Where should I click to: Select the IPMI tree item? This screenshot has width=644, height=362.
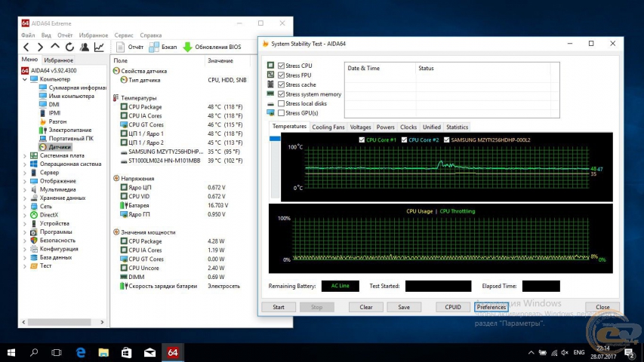point(50,113)
